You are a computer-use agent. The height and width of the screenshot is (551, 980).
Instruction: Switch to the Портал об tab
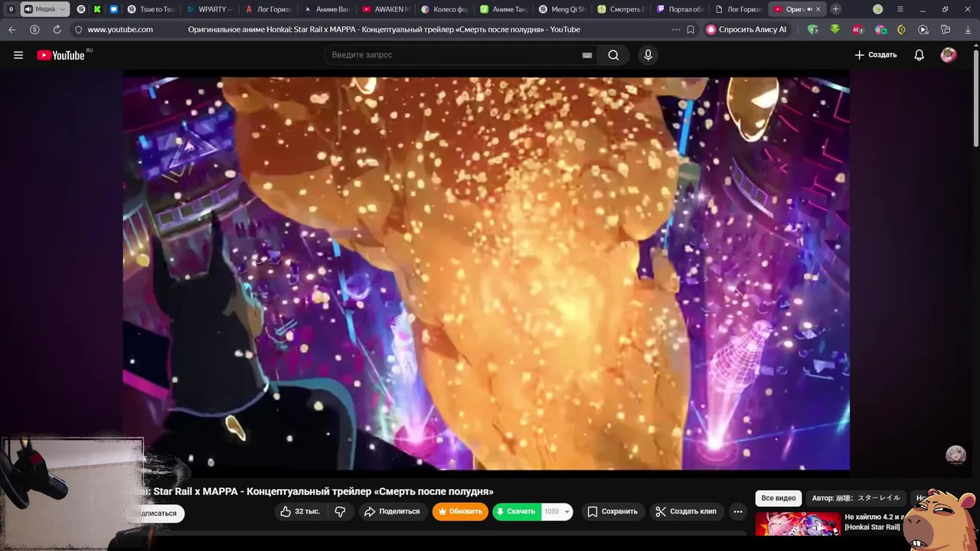coord(679,9)
